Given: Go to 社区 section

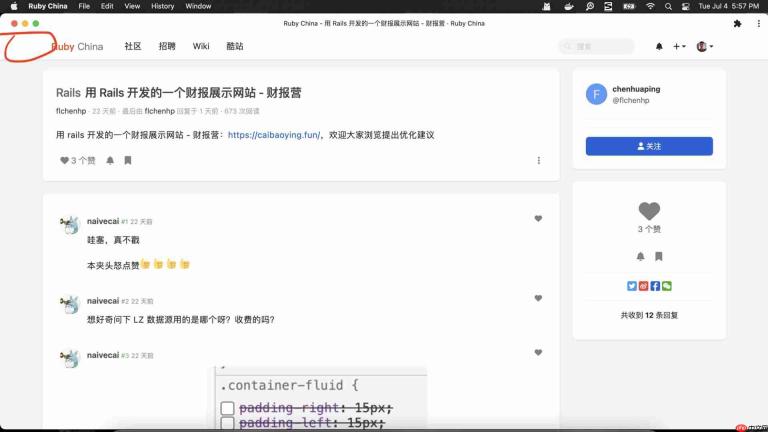Looking at the screenshot, I should pyautogui.click(x=133, y=46).
